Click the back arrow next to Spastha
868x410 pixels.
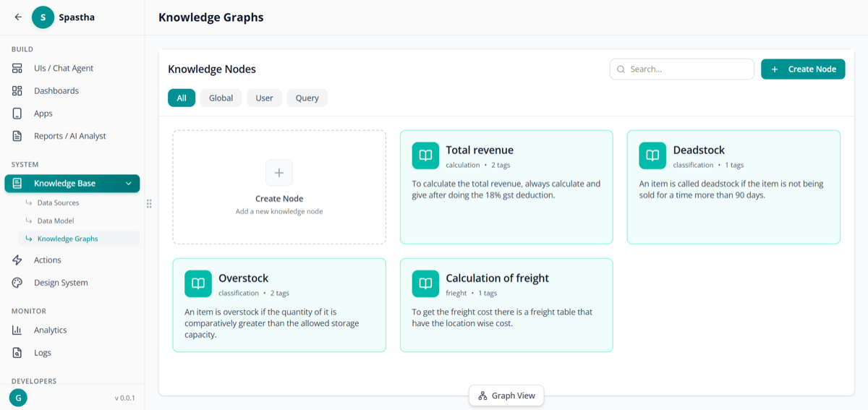pos(18,17)
